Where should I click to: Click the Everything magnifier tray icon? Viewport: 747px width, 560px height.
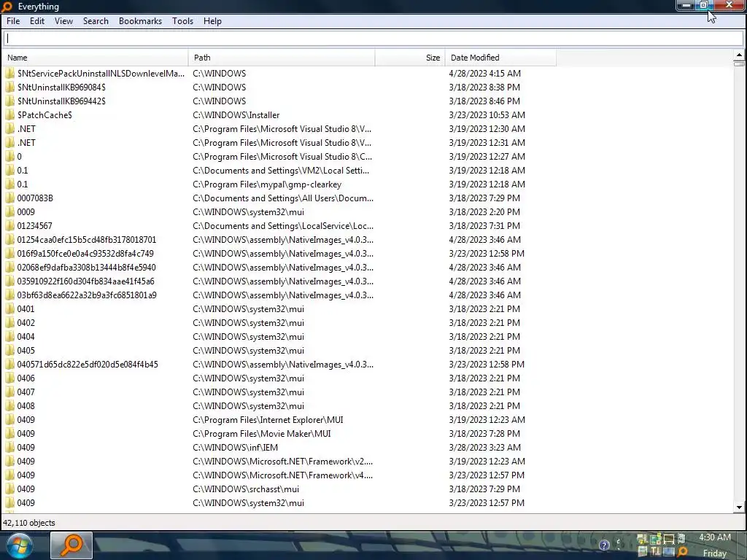tap(683, 551)
